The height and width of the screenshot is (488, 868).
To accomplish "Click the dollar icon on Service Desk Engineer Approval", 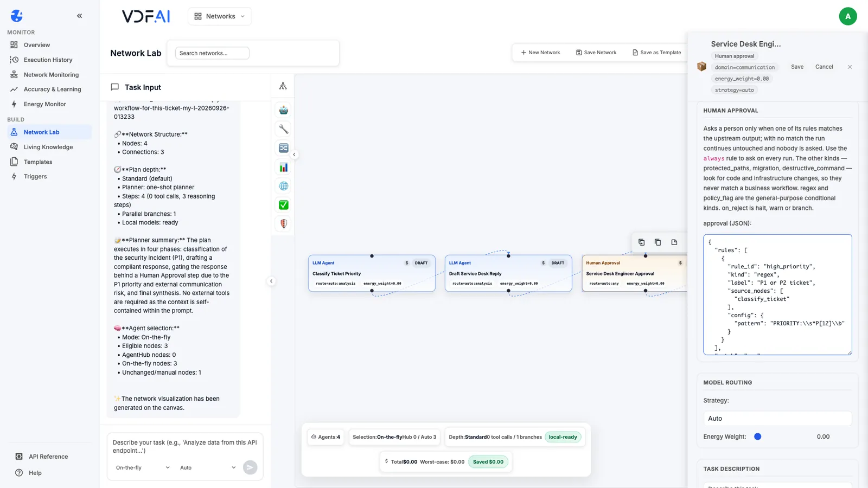I will 680,263.
